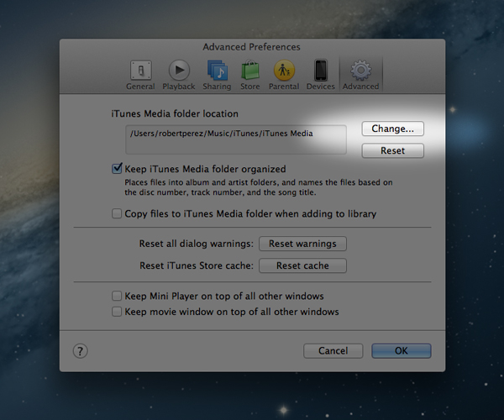
Task: Click the Cancel button
Action: 333,350
